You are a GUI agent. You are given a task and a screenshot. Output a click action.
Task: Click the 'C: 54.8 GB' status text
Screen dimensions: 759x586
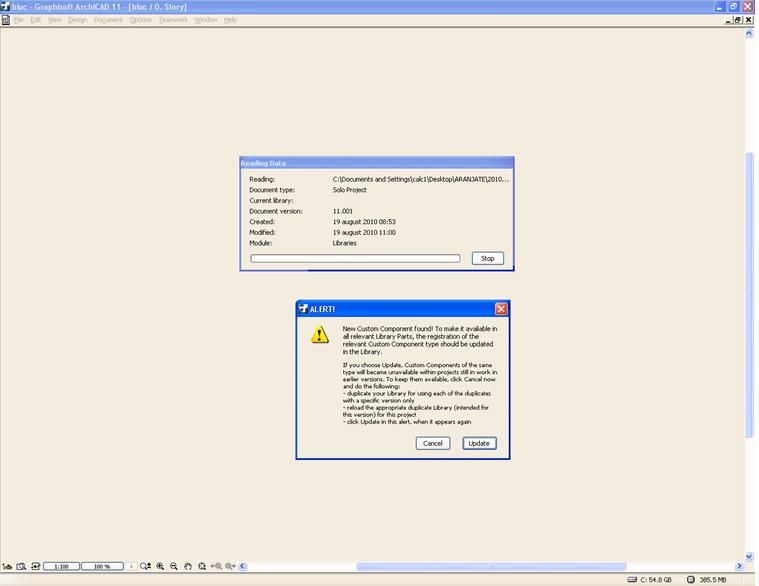click(x=656, y=580)
